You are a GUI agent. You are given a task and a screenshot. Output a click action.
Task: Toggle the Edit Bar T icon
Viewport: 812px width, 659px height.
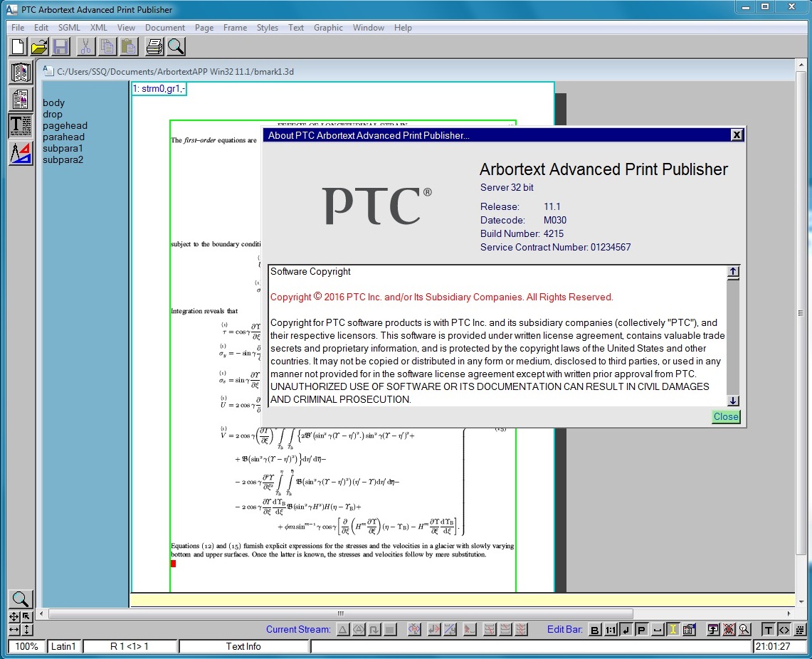768,630
